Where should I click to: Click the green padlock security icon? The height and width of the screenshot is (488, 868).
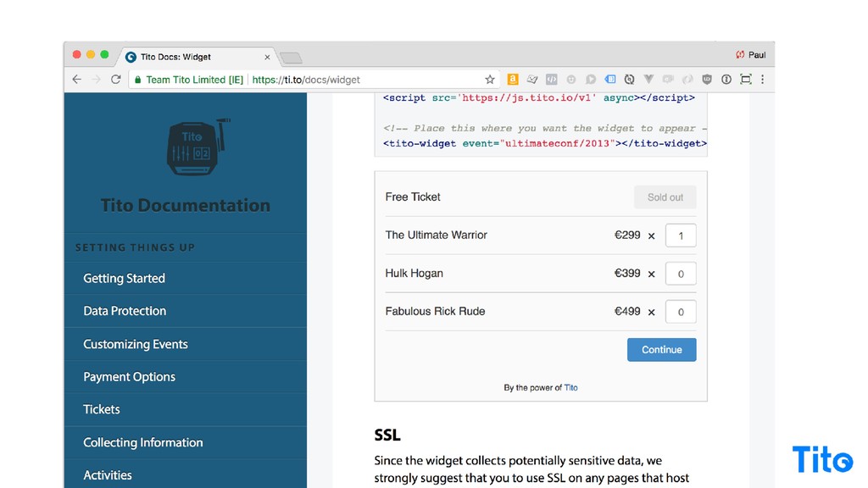138,80
